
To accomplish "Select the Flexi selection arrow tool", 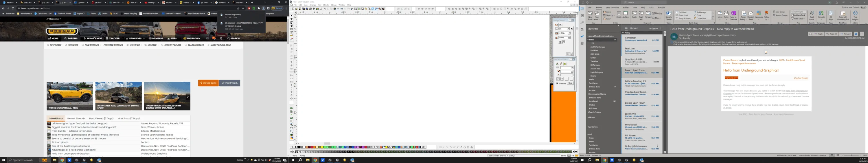I will (x=292, y=16).
